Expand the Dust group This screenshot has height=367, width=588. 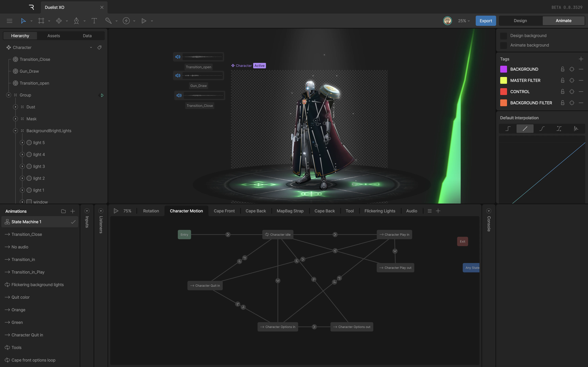[x=15, y=107]
